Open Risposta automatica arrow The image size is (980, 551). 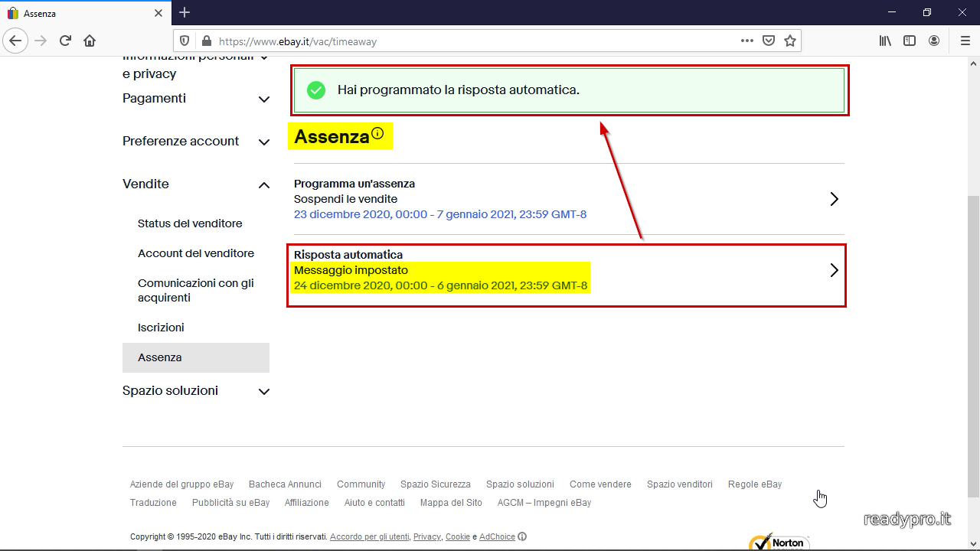835,270
